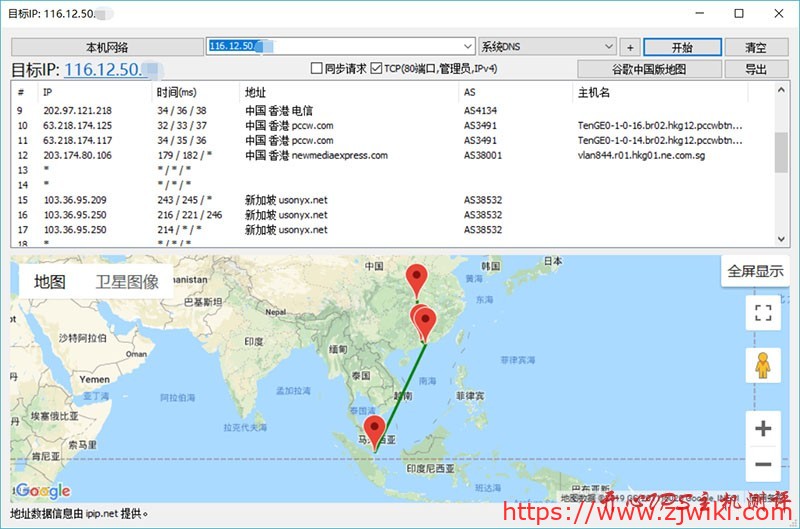
Task: Expand the target IP address combo box
Action: pos(468,47)
